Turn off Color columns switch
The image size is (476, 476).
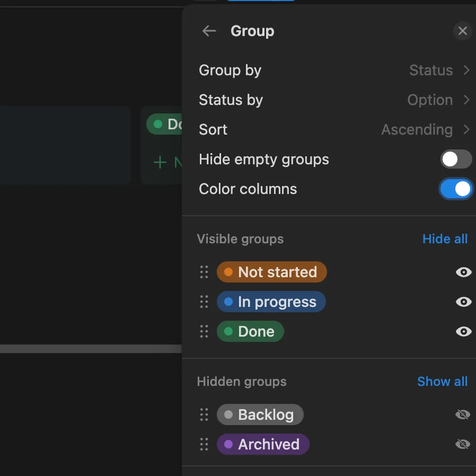tap(456, 189)
